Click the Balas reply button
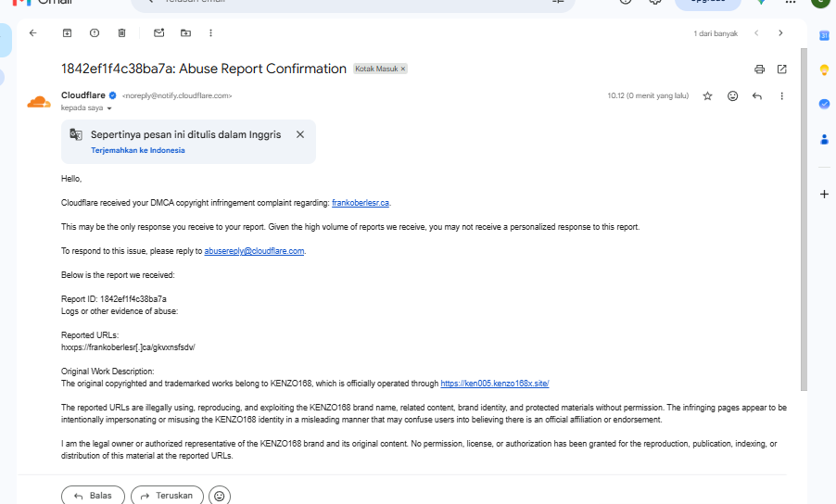 (93, 496)
